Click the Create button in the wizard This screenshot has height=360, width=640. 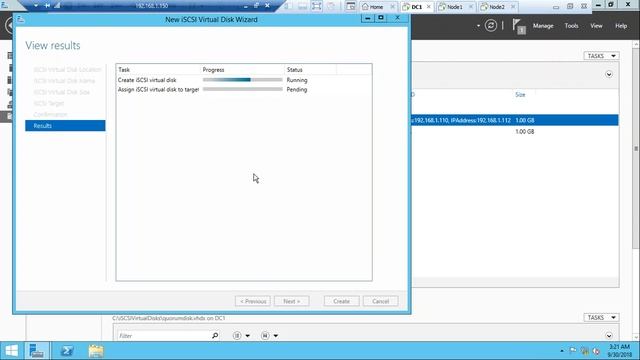(341, 301)
